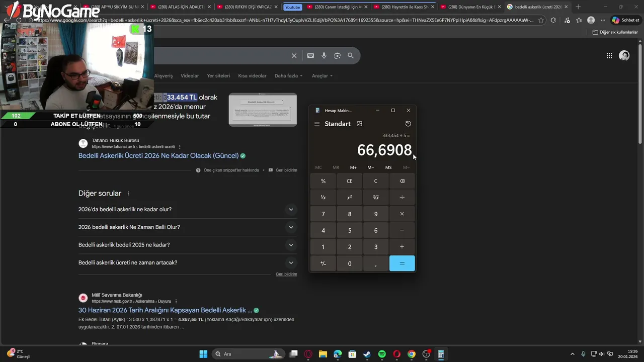This screenshot has height=362, width=644.
Task: Open Diğer sorular three-dot options
Action: point(128,194)
